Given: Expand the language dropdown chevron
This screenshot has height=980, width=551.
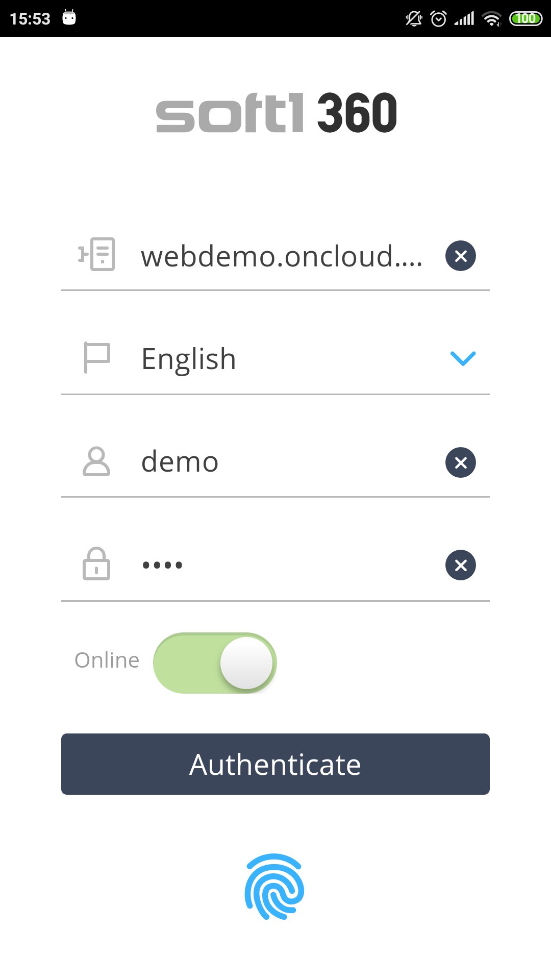Looking at the screenshot, I should [463, 358].
